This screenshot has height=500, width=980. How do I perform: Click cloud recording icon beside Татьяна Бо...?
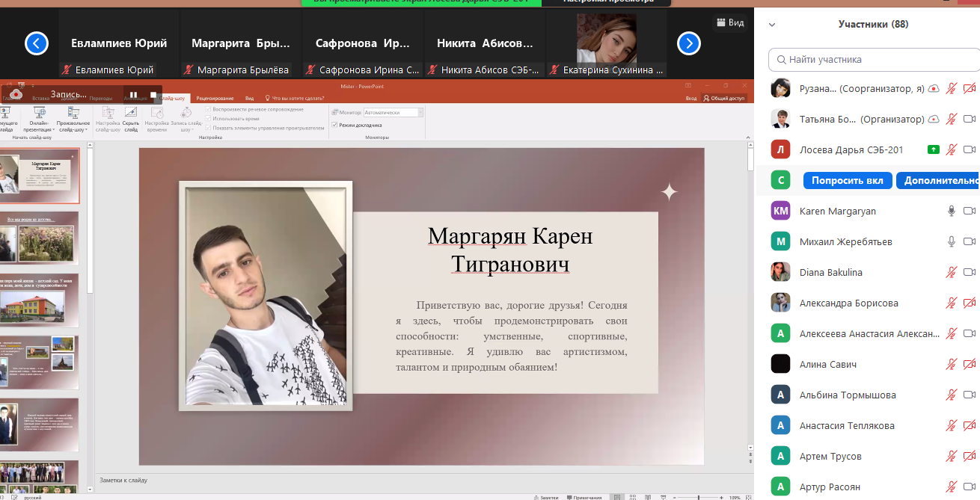[x=933, y=119]
